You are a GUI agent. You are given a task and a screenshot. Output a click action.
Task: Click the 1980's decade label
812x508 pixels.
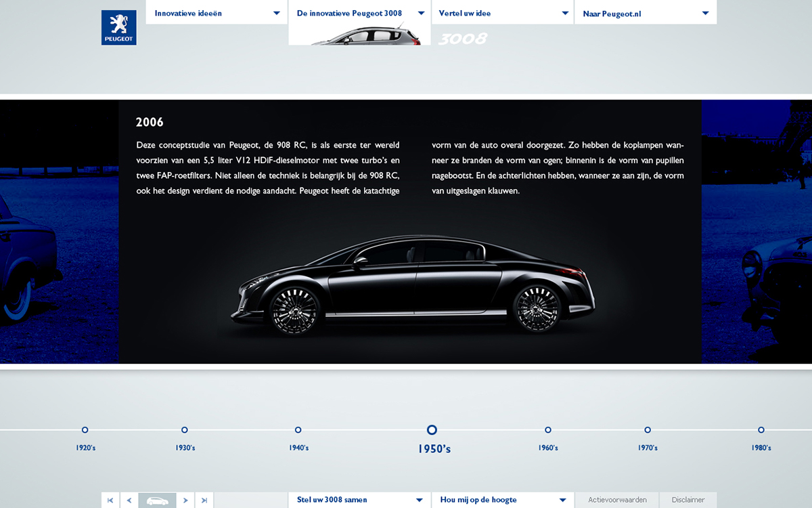coord(761,448)
